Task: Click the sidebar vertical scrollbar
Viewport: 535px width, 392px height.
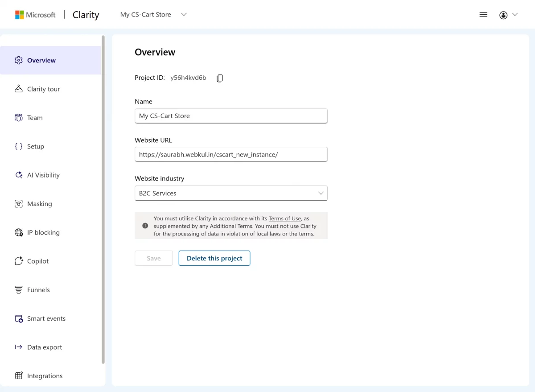Action: [x=103, y=200]
